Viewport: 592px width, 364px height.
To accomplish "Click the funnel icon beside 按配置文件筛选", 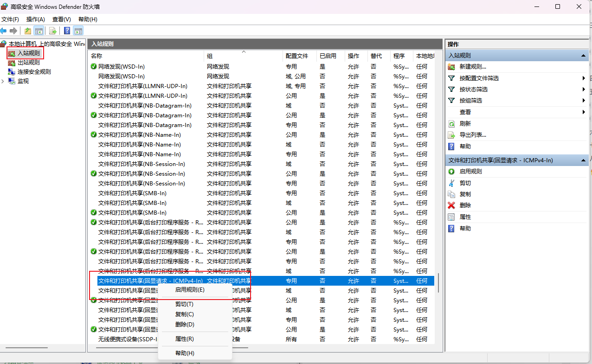I will (x=451, y=78).
